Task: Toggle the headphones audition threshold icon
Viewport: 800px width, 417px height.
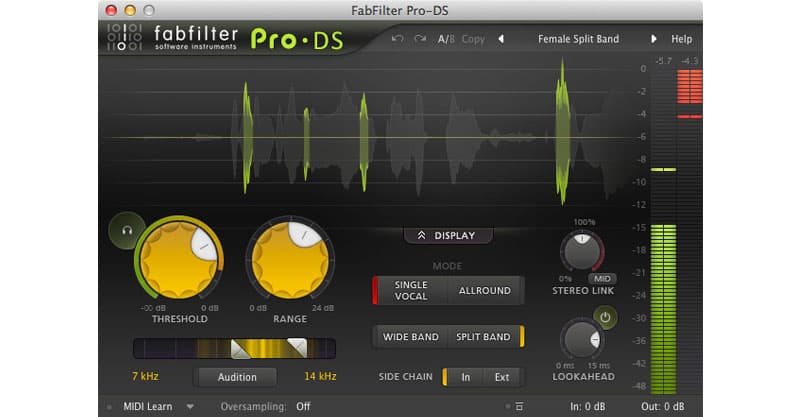Action: (x=127, y=230)
